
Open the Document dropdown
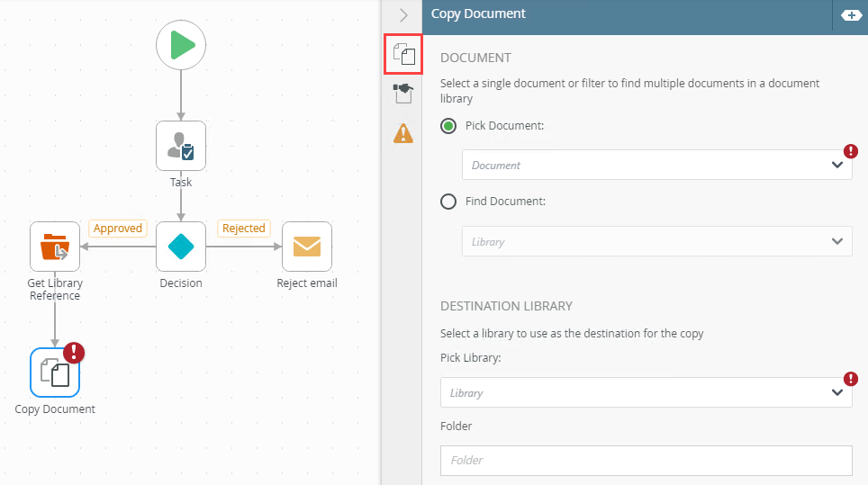pos(656,165)
